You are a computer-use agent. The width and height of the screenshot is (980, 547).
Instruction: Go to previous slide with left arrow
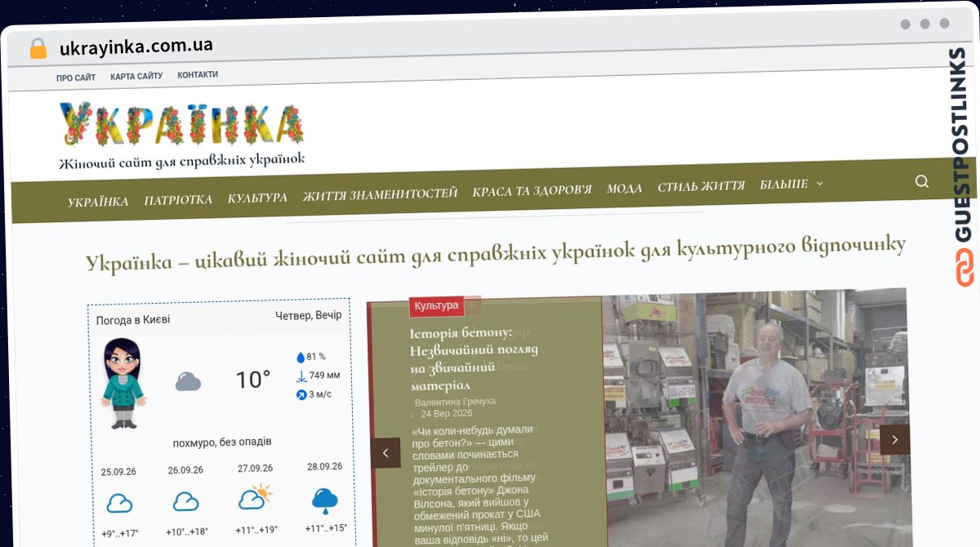coord(385,453)
